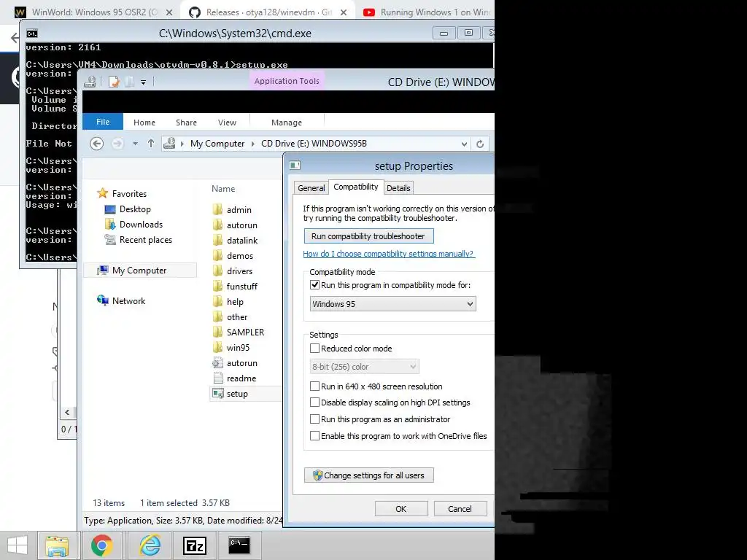Go up one folder level
The image size is (747, 560).
coord(151,144)
